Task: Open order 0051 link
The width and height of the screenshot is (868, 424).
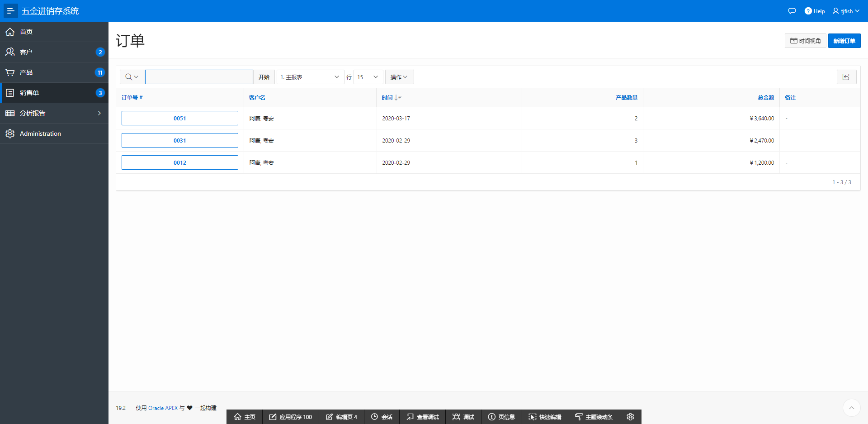Action: coord(180,118)
